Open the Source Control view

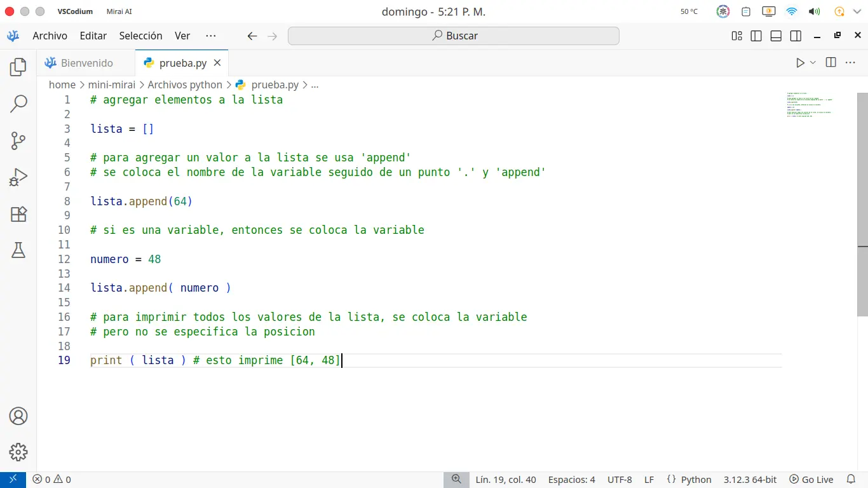(18, 140)
